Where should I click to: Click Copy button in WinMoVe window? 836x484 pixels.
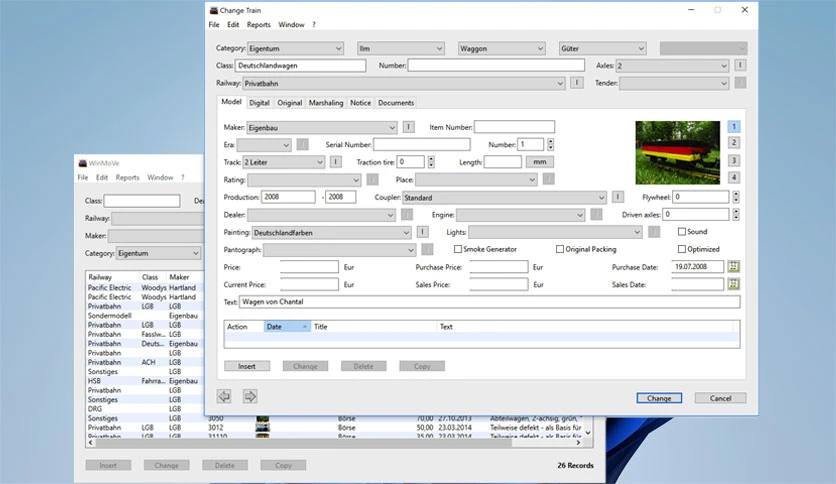283,465
